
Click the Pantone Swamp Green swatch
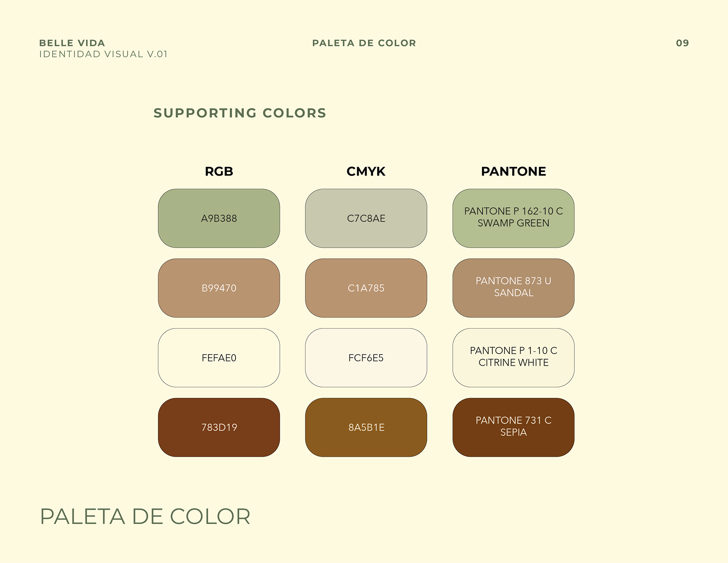[x=513, y=218]
